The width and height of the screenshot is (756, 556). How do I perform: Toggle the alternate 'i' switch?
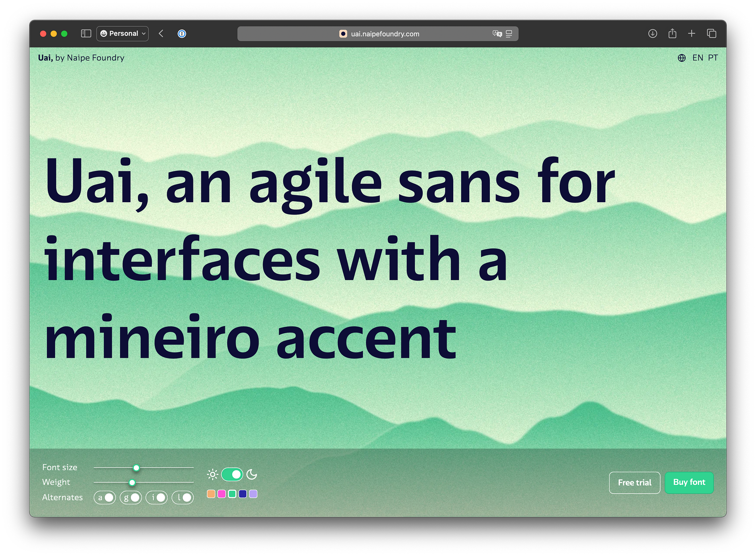[x=157, y=497]
